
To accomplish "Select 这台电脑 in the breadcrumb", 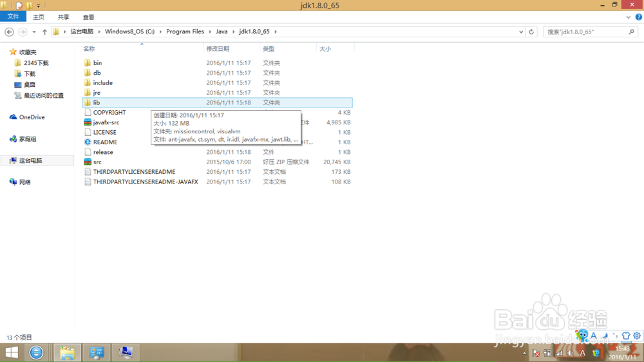I will [82, 32].
